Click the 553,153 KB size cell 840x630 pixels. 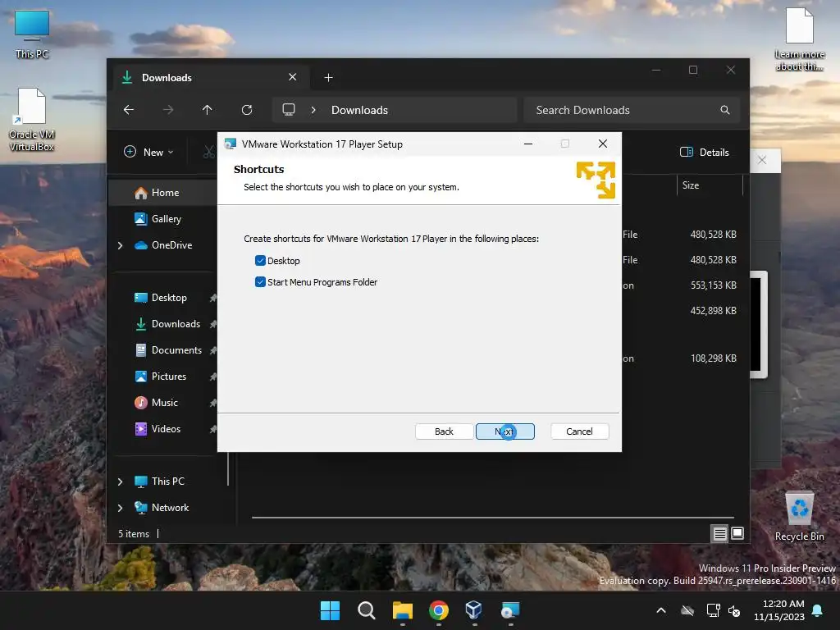(x=713, y=285)
